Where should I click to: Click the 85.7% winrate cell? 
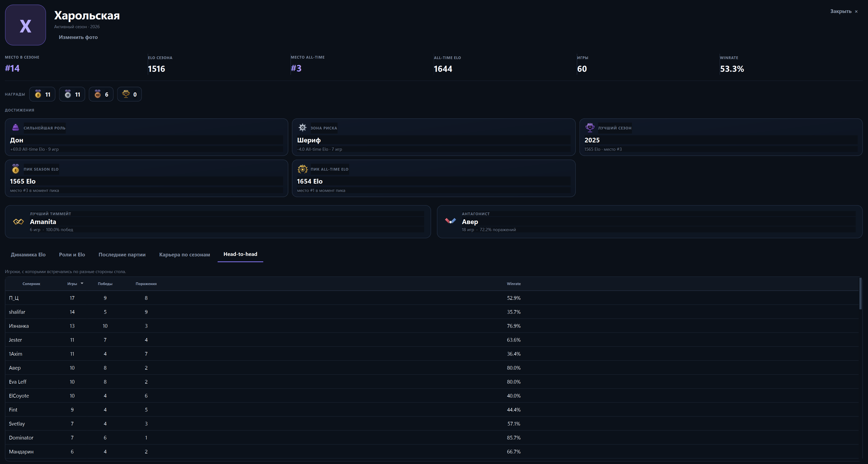(514, 438)
